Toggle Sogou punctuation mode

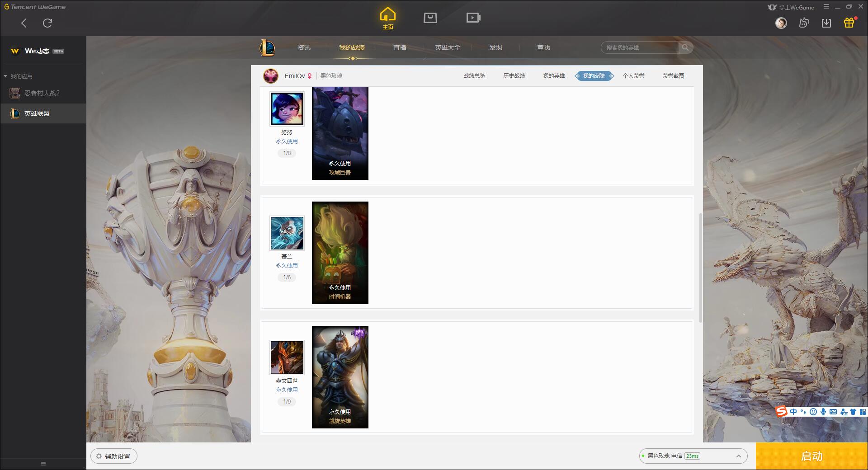pos(803,412)
